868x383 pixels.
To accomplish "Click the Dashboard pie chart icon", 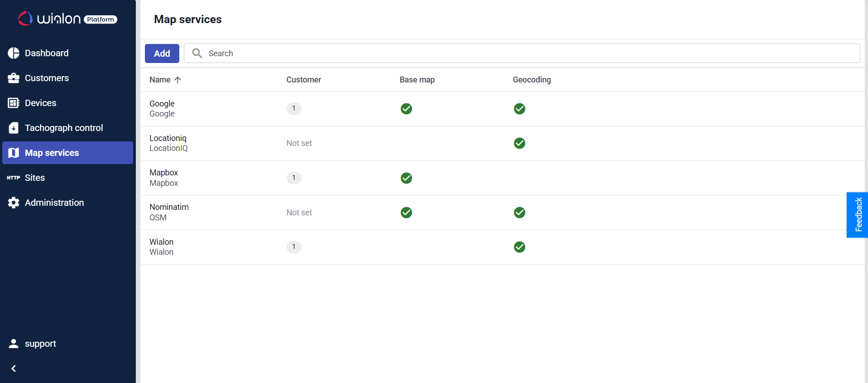I will coord(14,53).
